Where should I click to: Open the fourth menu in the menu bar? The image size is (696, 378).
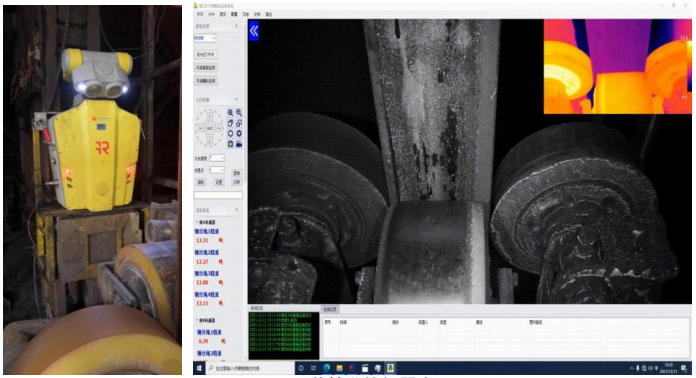point(234,14)
